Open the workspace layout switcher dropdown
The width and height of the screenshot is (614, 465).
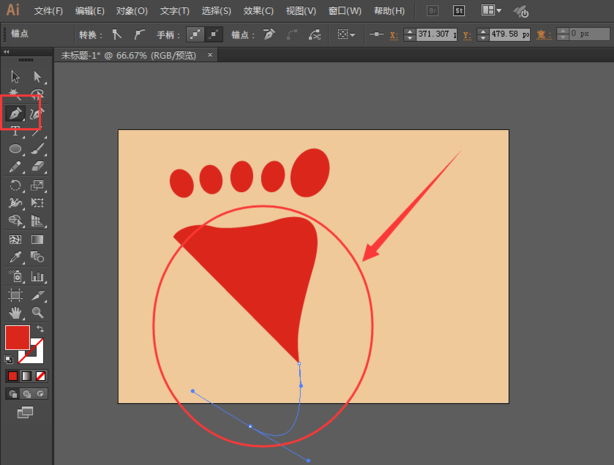tap(491, 10)
